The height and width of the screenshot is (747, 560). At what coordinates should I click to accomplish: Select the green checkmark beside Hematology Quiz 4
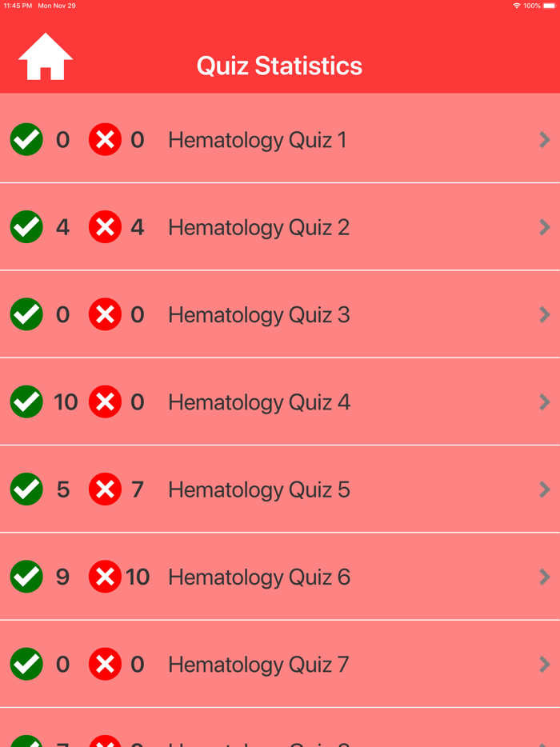pyautogui.click(x=26, y=401)
